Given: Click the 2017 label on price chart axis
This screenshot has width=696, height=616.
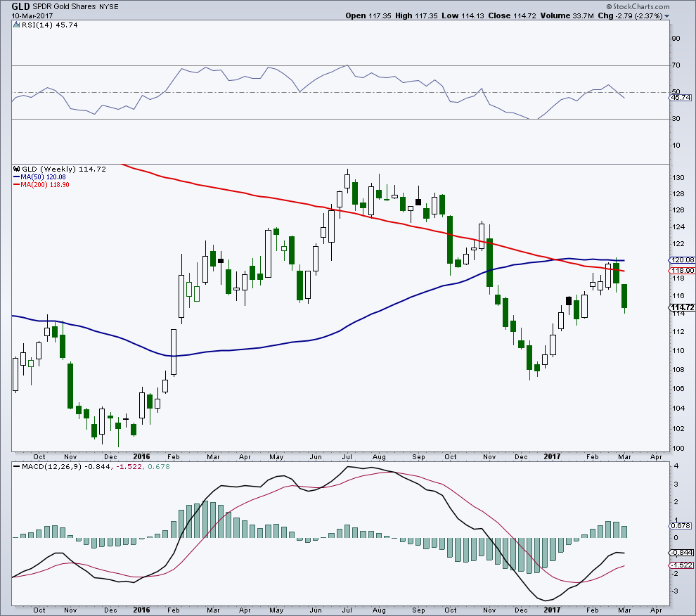Looking at the screenshot, I should (x=552, y=456).
